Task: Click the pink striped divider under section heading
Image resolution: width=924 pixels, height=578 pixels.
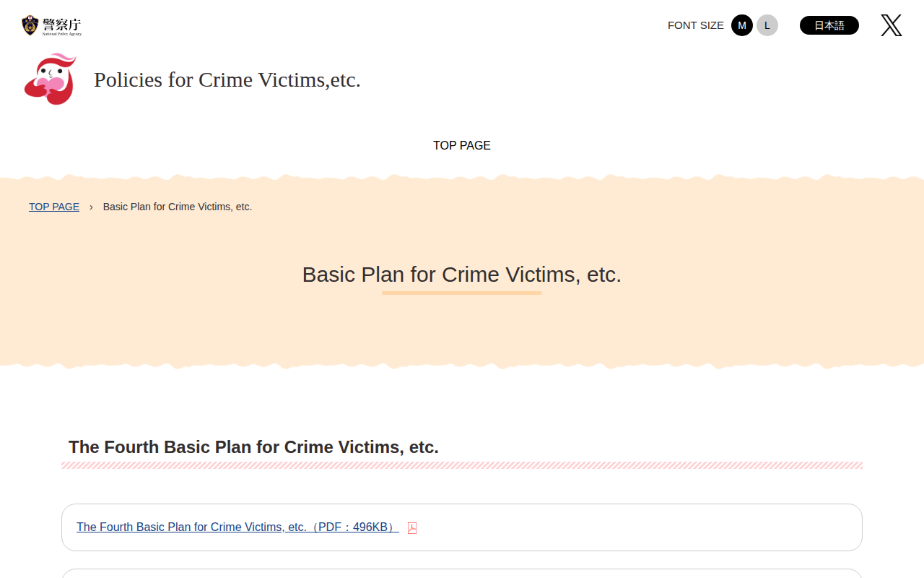Action: pyautogui.click(x=461, y=465)
